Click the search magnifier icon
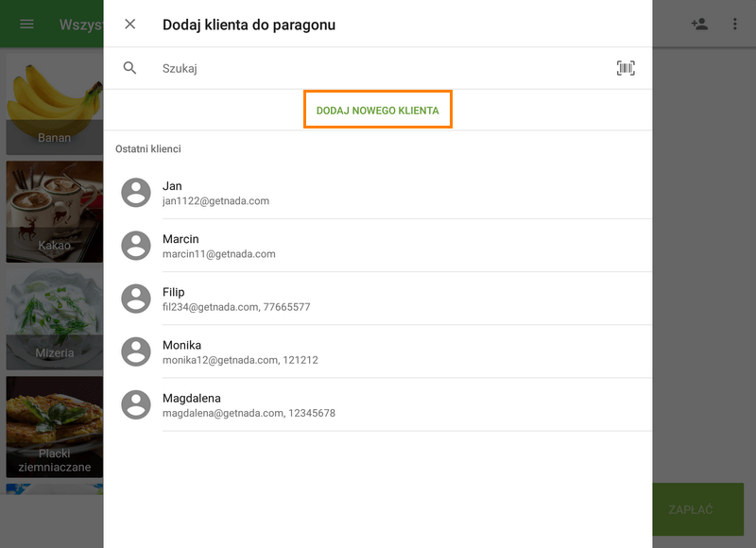 (130, 68)
